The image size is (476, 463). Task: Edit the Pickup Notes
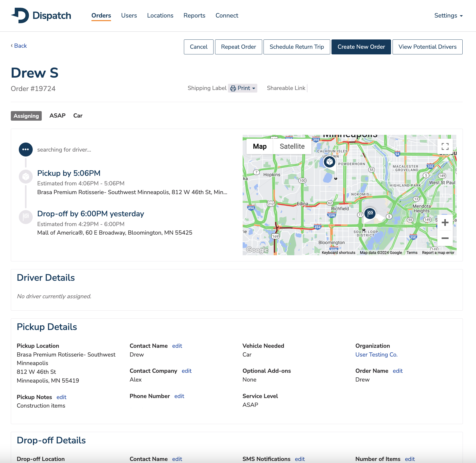tap(61, 397)
